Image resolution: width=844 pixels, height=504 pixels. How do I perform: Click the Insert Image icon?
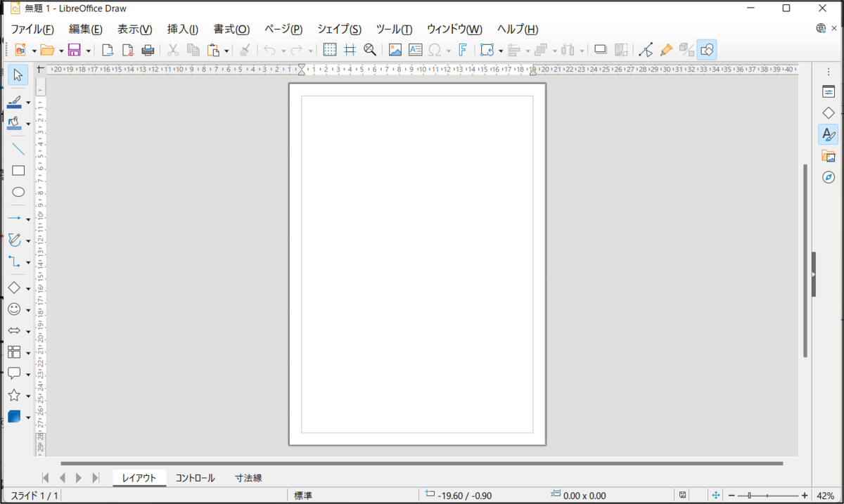pyautogui.click(x=395, y=50)
